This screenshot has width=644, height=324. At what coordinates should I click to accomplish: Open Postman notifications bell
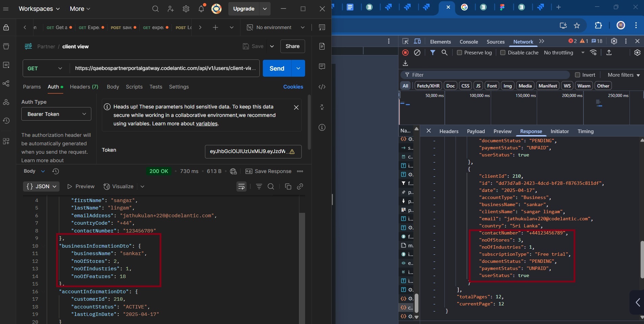coord(201,9)
